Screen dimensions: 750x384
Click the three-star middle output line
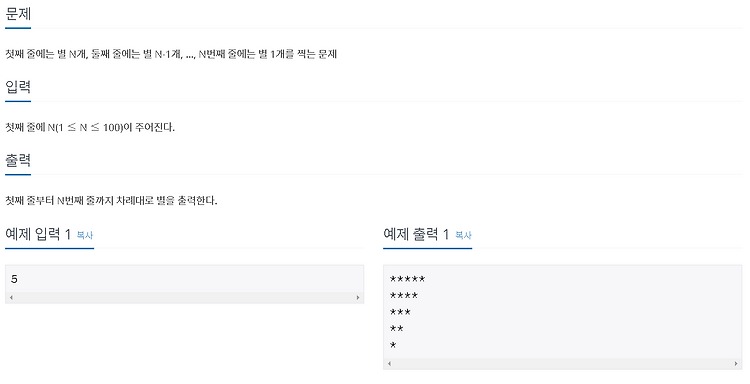click(x=400, y=312)
